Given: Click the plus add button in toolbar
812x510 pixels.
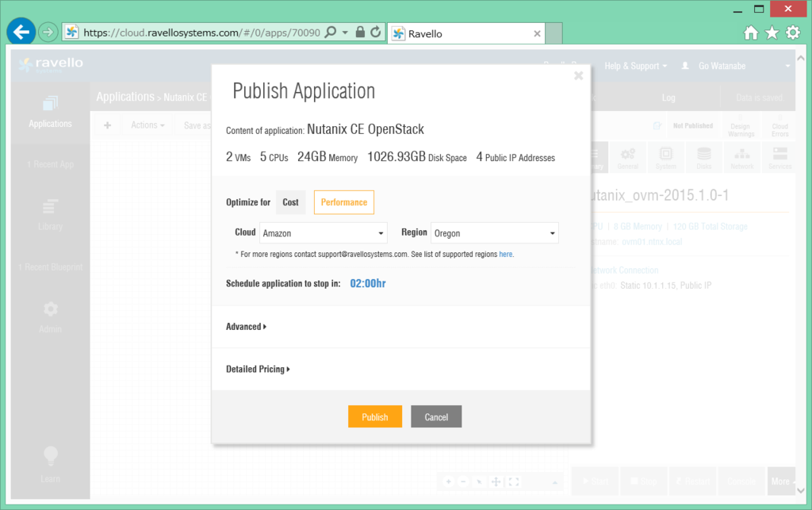Looking at the screenshot, I should pyautogui.click(x=107, y=125).
